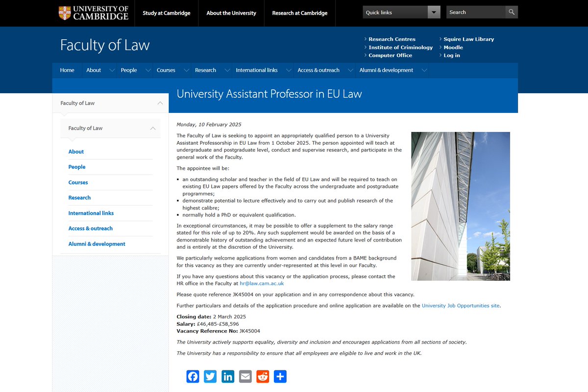This screenshot has height=392, width=588.
Task: Open Alumni & development in the navigation bar
Action: pos(386,70)
